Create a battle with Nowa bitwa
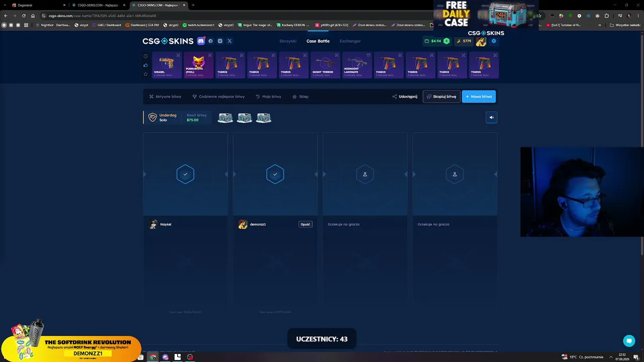Screen dimensions: 644x362 [478, 97]
